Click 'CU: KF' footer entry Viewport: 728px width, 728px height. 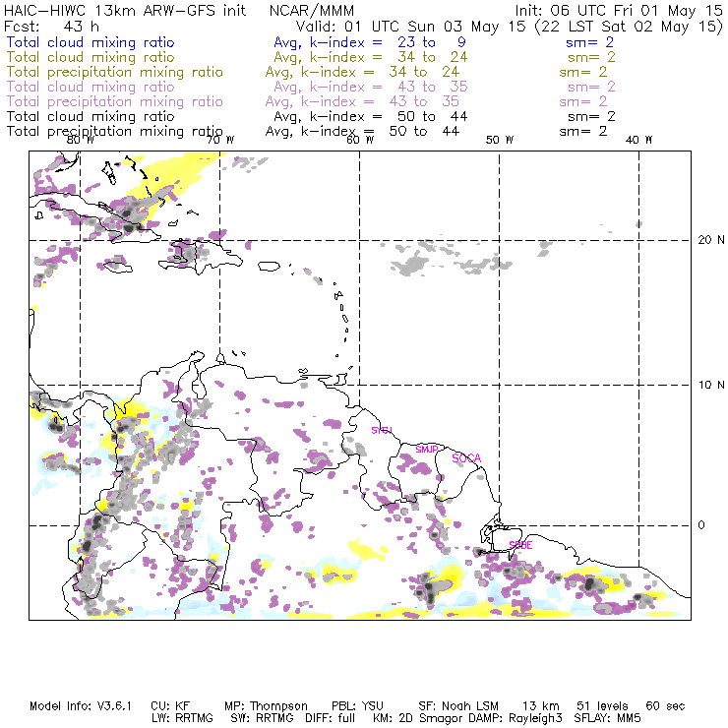coord(170,706)
